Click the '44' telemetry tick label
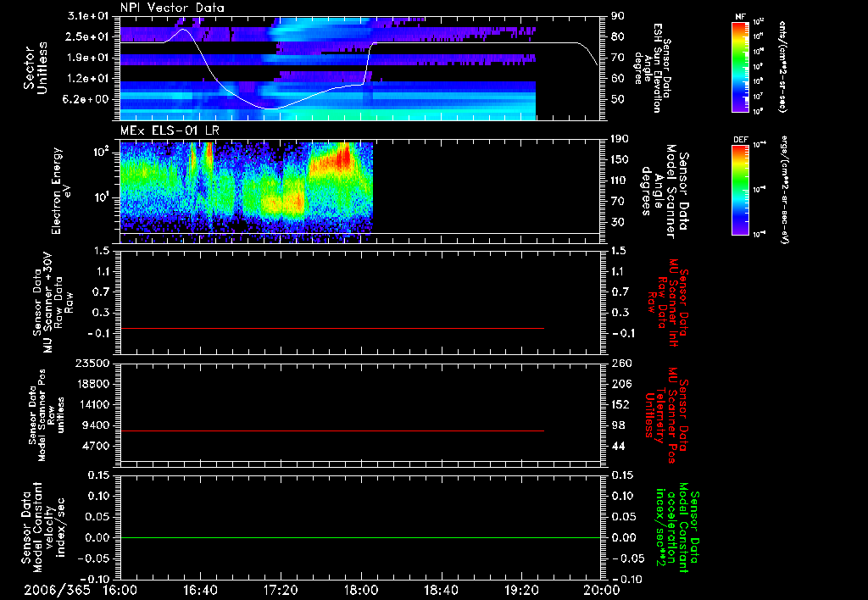This screenshot has height=600, width=868. [618, 446]
